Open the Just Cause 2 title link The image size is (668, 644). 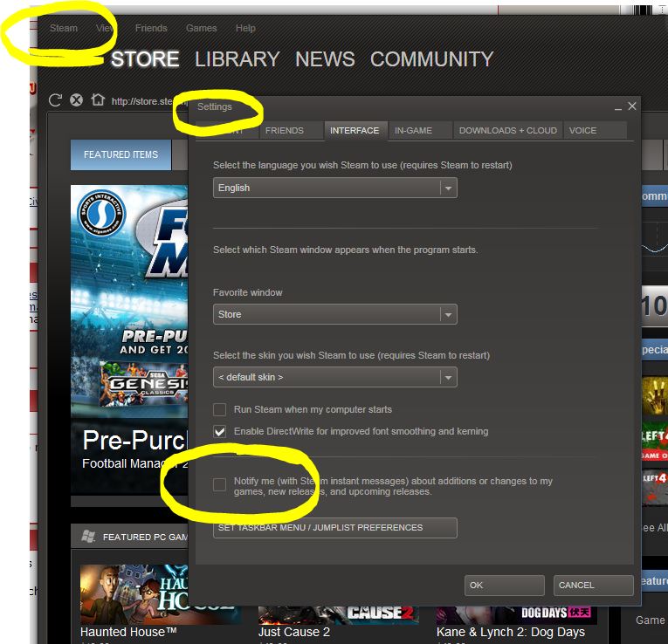(294, 632)
